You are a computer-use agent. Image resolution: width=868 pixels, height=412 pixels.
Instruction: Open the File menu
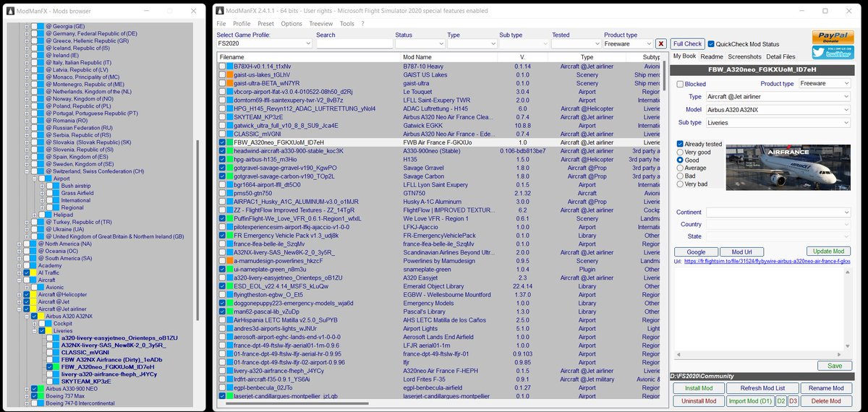click(x=221, y=24)
